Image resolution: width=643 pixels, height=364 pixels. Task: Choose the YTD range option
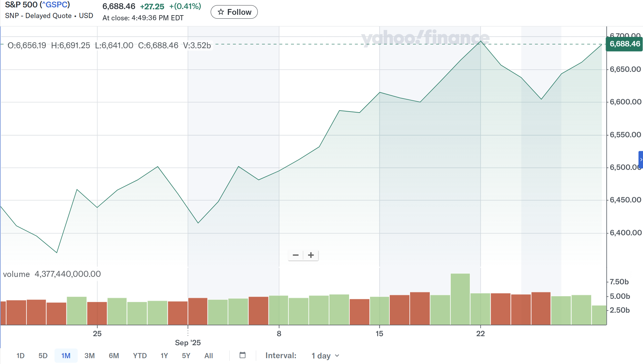[x=140, y=356]
